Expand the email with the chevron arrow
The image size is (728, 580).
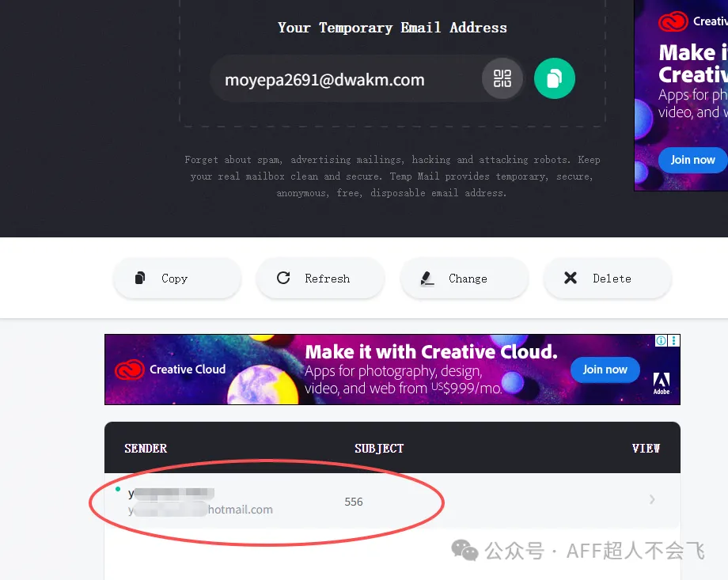pos(652,499)
